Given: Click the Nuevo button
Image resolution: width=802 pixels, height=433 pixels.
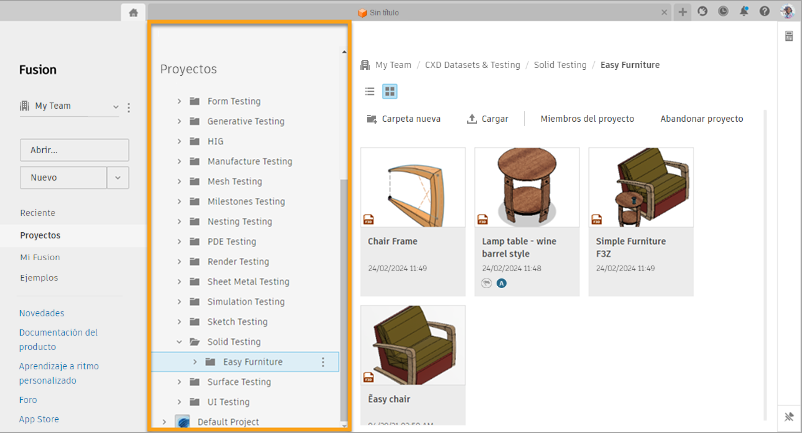Looking at the screenshot, I should click(x=63, y=178).
